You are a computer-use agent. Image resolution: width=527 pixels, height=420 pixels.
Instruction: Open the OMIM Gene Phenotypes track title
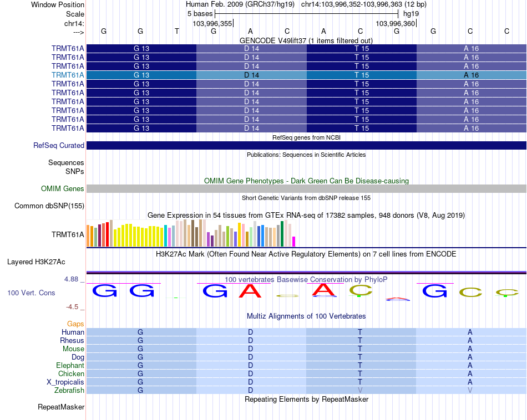pos(306,181)
